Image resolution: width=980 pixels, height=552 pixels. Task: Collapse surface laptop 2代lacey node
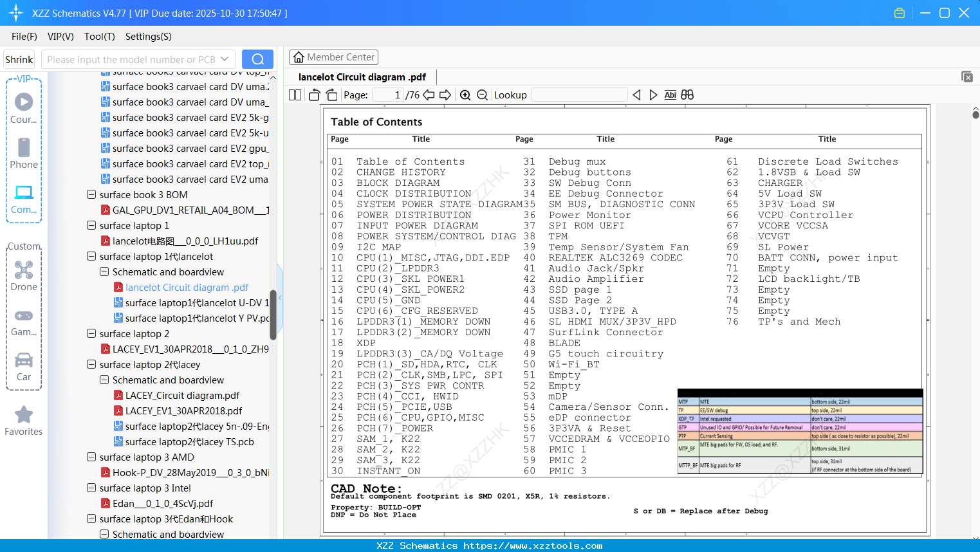[x=91, y=364]
